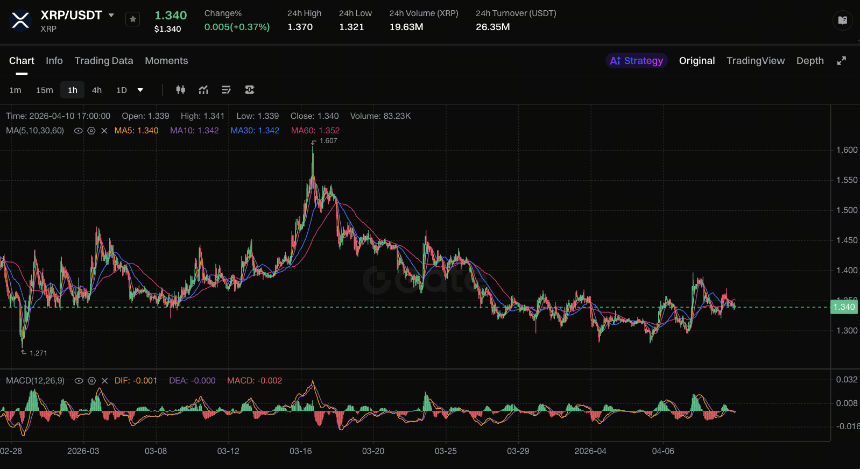Remove the MACD indicator with X
The image size is (860, 469).
105,381
